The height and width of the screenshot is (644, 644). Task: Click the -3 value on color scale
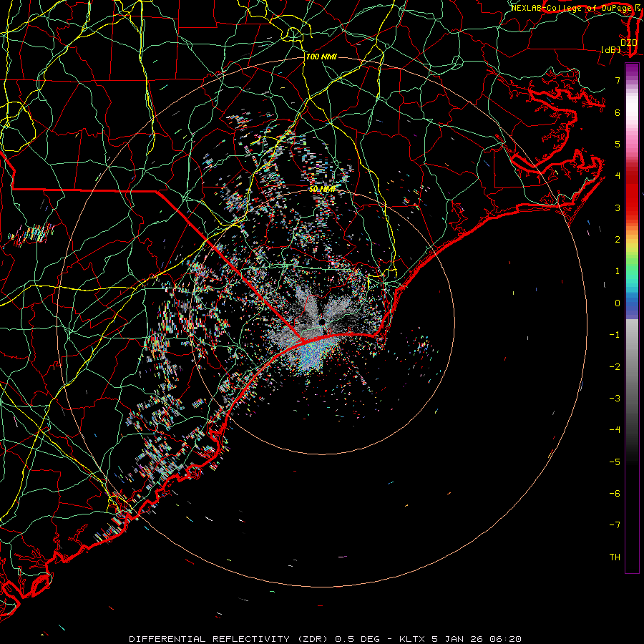tap(615, 399)
